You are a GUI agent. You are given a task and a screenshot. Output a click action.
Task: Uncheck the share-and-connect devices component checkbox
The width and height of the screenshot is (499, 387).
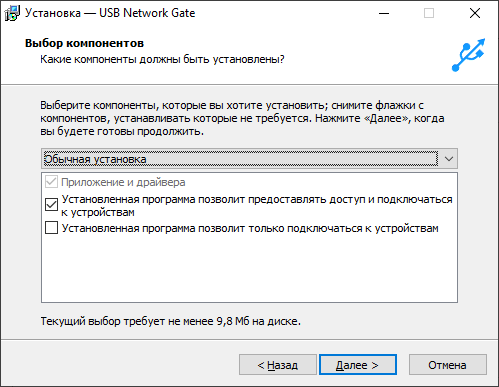[x=51, y=205]
